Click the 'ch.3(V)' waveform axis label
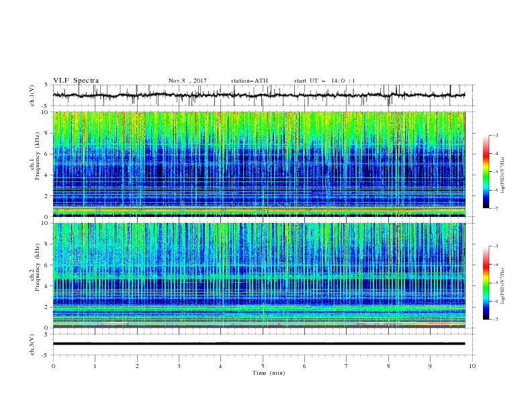 [32, 345]
